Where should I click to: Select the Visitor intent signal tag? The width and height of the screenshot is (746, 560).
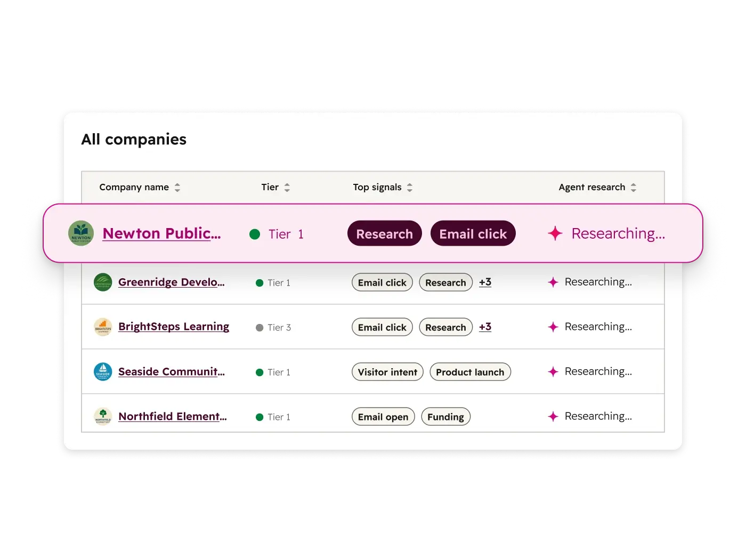point(387,372)
